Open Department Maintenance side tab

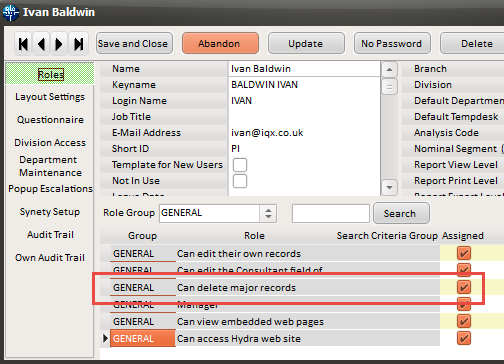point(50,166)
